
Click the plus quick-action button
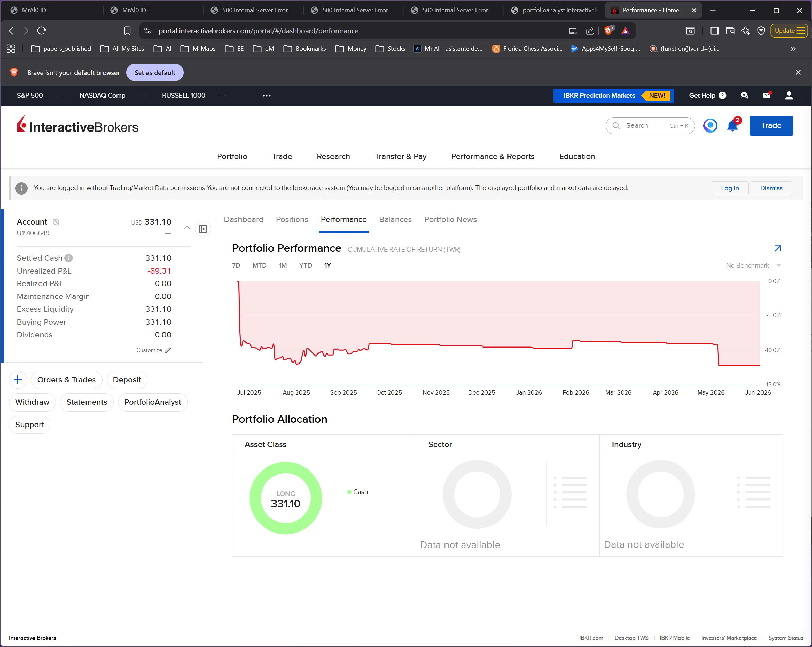(x=18, y=380)
